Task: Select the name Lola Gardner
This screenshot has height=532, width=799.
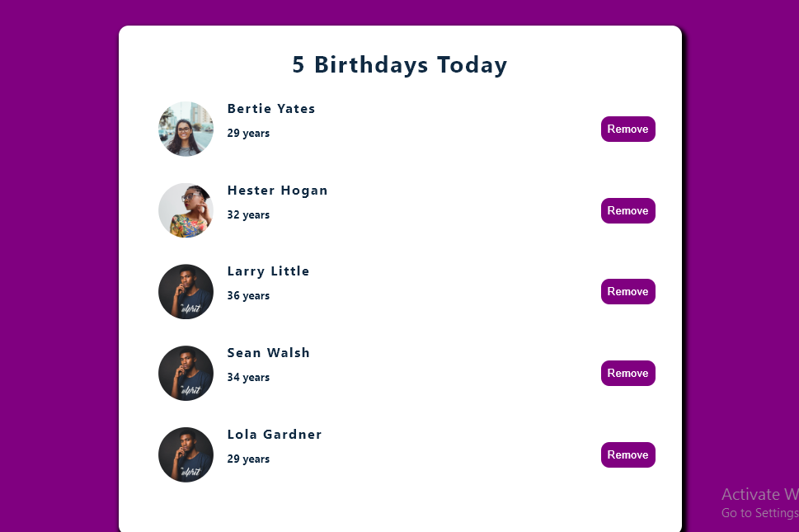Action: click(x=275, y=434)
